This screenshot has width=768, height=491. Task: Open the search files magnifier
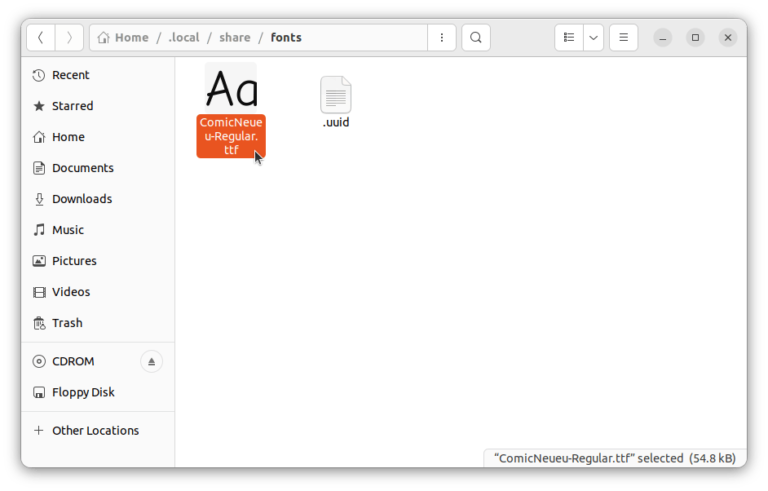coord(476,38)
